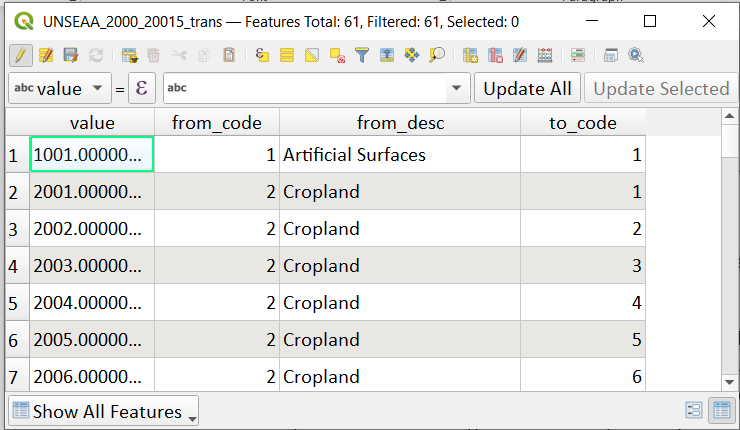
Task: Reload the attribute table
Action: pos(96,55)
